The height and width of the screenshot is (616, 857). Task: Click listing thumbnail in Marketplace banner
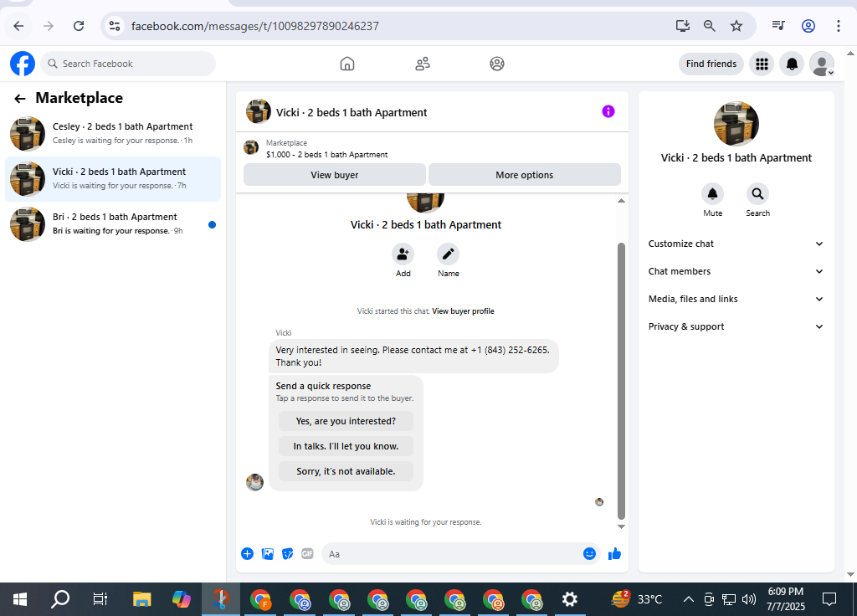click(x=251, y=147)
